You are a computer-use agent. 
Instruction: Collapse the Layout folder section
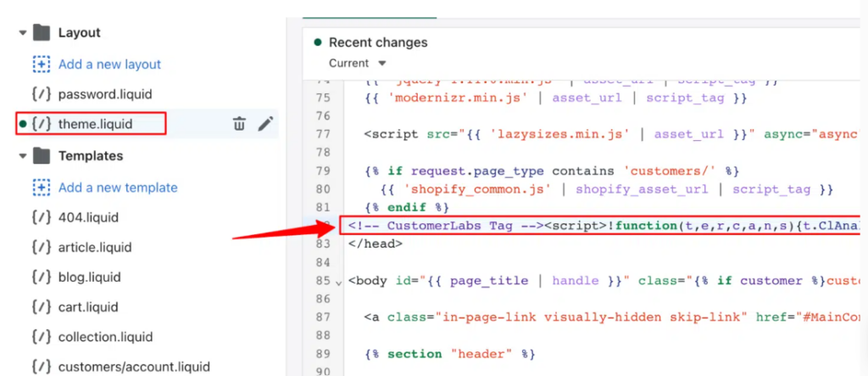[22, 33]
